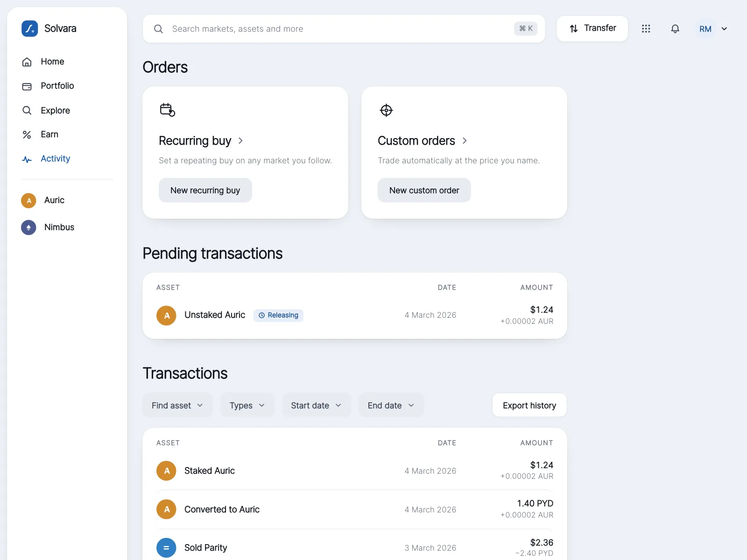Click the custom orders crosshair icon
The image size is (747, 560).
[x=386, y=110]
